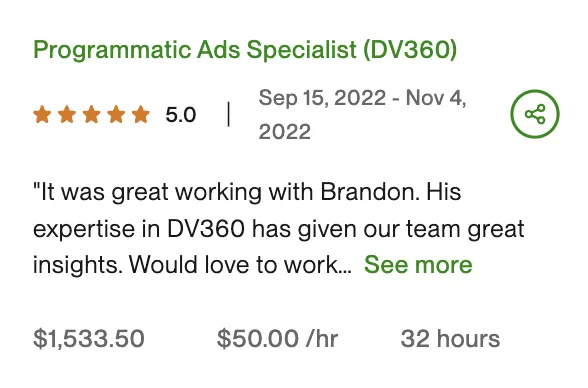Image resolution: width=588 pixels, height=388 pixels.
Task: Click the first orange rating star
Action: tap(42, 114)
